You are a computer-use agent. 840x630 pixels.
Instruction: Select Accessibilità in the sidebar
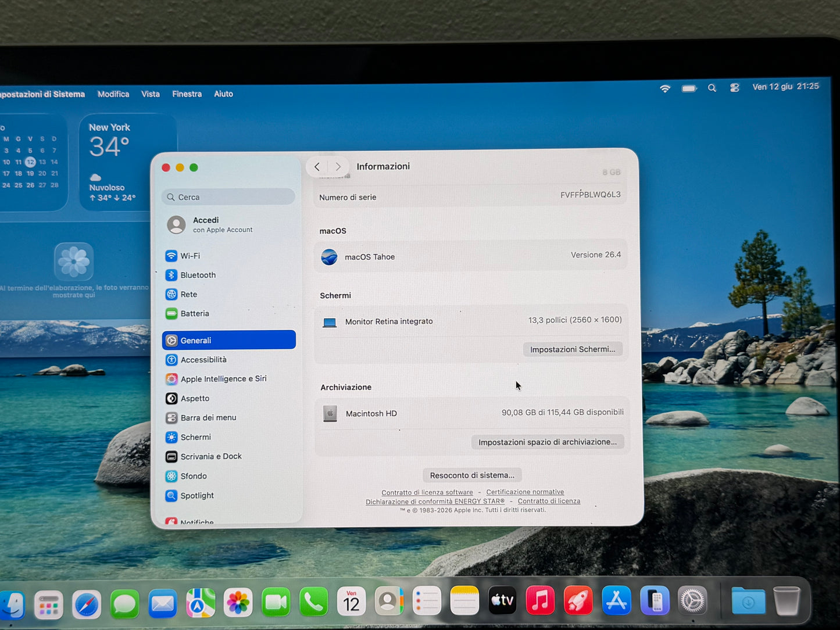(x=228, y=360)
